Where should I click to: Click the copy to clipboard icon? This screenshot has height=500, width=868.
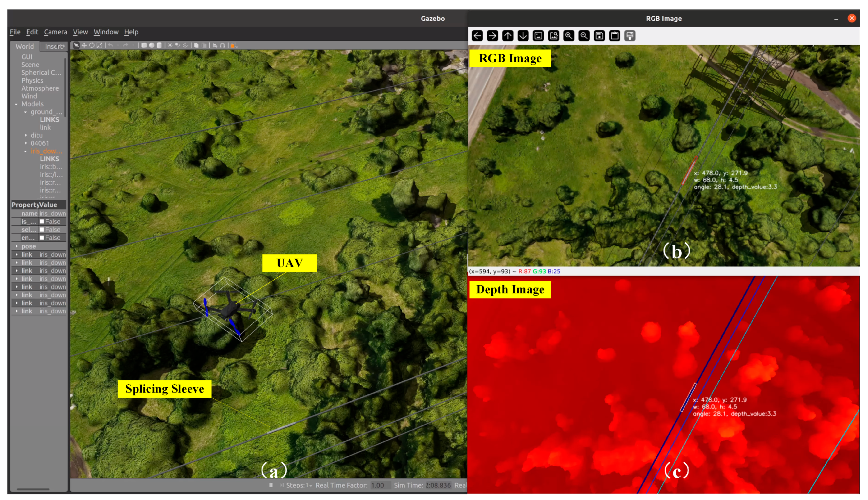click(614, 36)
